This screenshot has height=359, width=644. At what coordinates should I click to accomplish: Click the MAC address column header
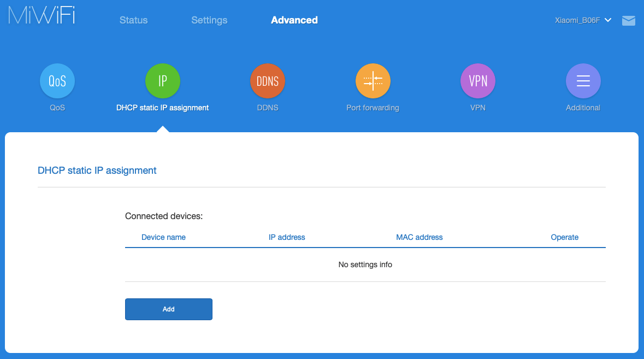(x=420, y=237)
